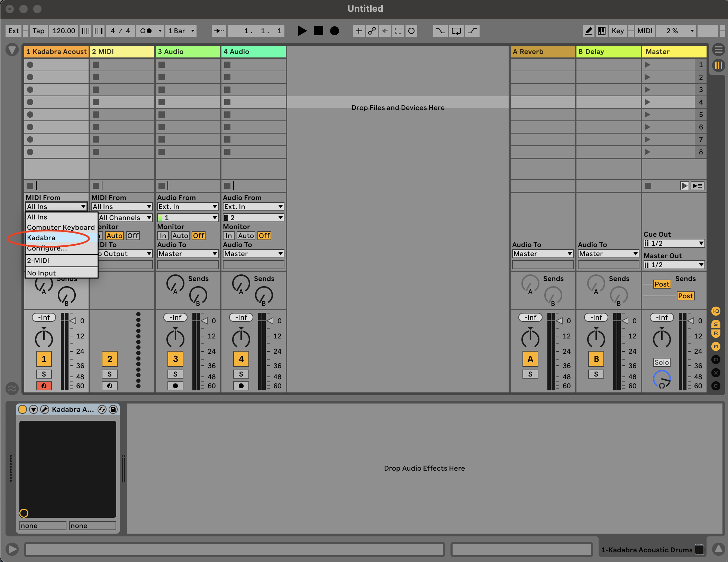This screenshot has width=728, height=562.
Task: Open the Cue Out dropdown
Action: [674, 243]
